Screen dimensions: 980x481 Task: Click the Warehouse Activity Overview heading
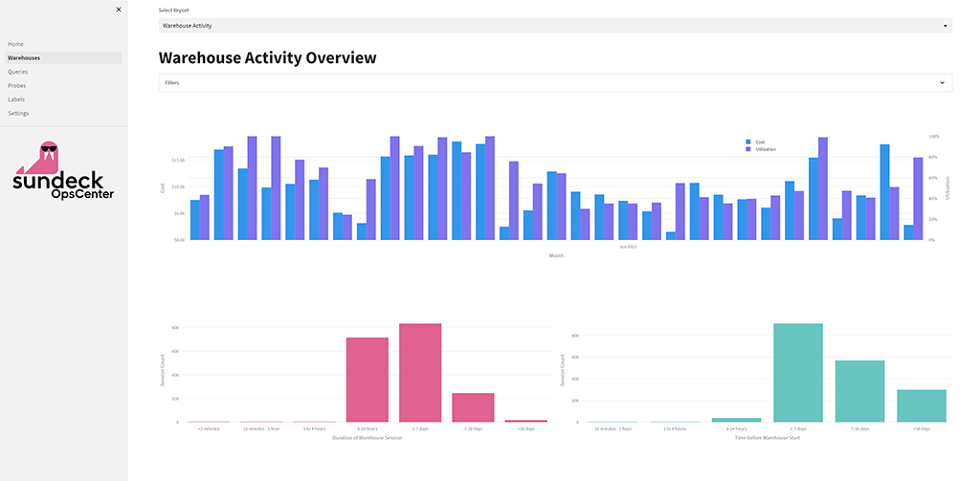pos(268,58)
